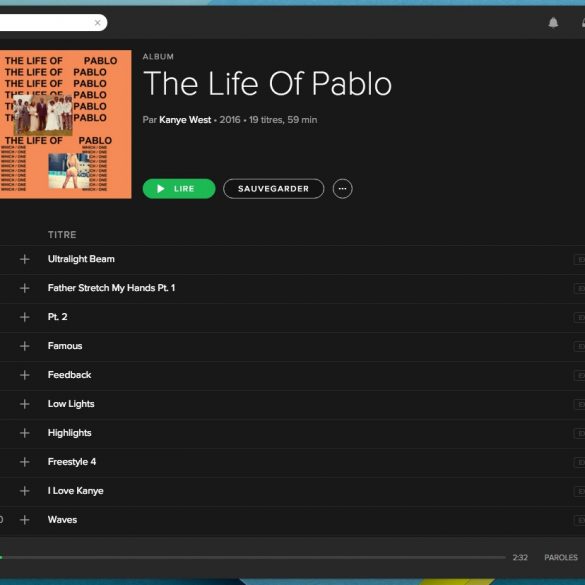Add Freestyle 4 with the plus icon

click(x=25, y=462)
